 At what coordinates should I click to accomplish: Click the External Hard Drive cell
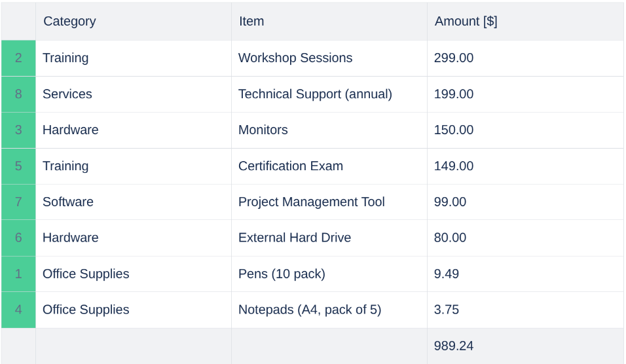295,238
